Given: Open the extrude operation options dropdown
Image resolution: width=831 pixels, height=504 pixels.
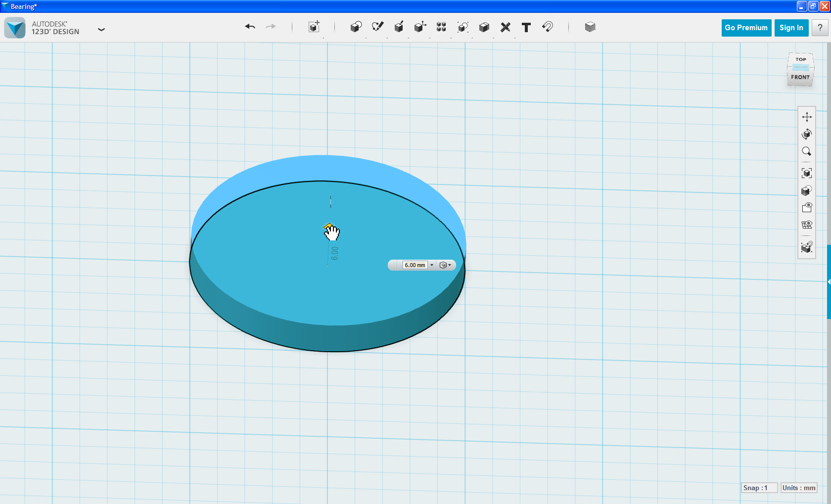Looking at the screenshot, I should pos(445,265).
